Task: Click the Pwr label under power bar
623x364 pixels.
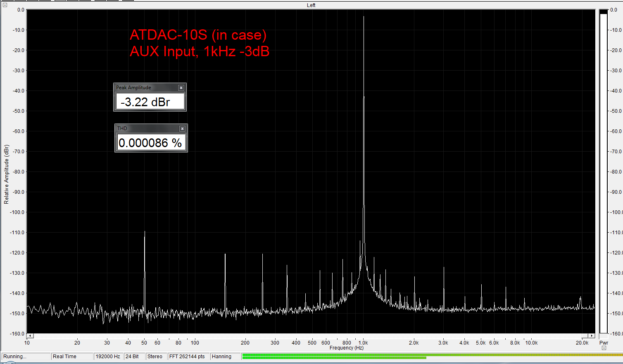Action: click(x=604, y=343)
